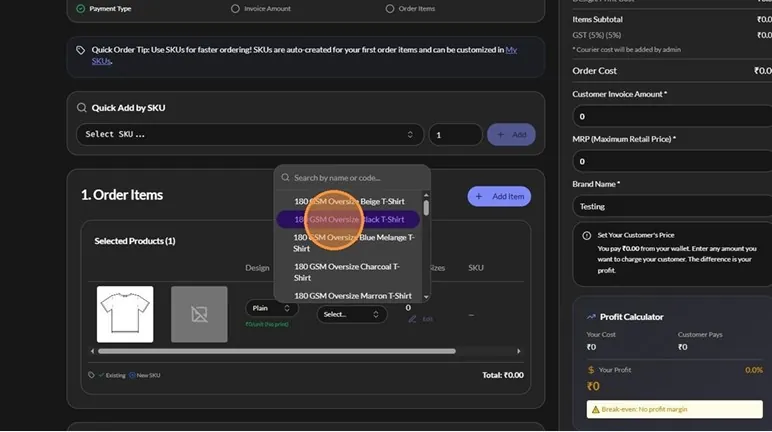This screenshot has width=772, height=432.
Task: Click the Quick Add by SKU search icon
Action: [x=81, y=108]
